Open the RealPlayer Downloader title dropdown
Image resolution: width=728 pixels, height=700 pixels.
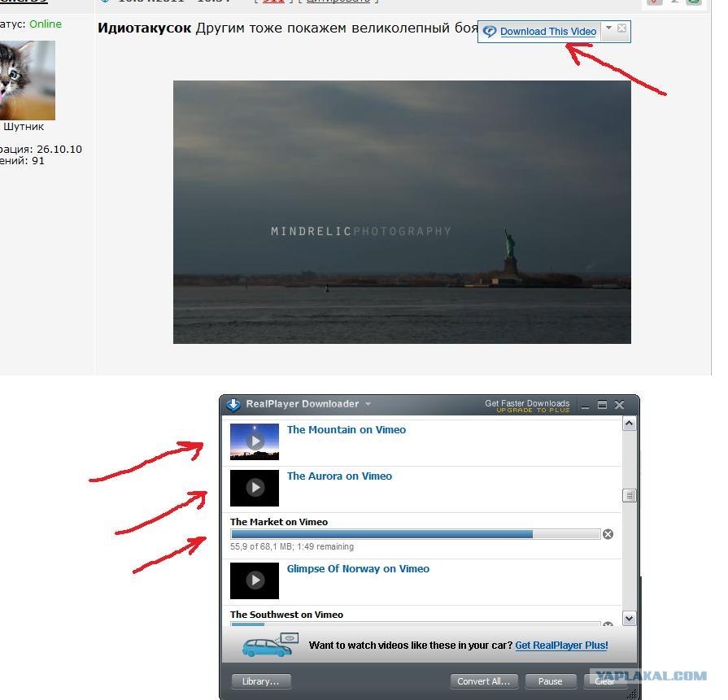(x=368, y=404)
